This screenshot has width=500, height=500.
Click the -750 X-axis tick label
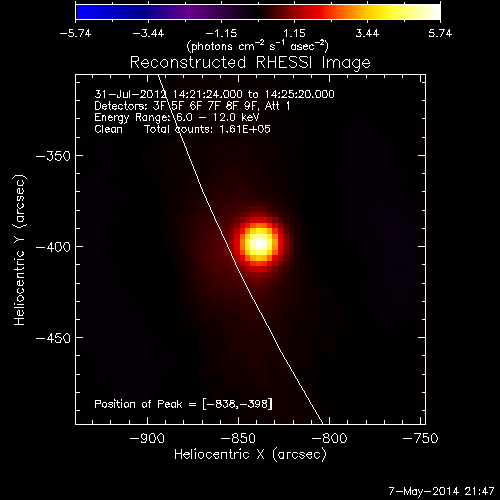pyautogui.click(x=420, y=438)
